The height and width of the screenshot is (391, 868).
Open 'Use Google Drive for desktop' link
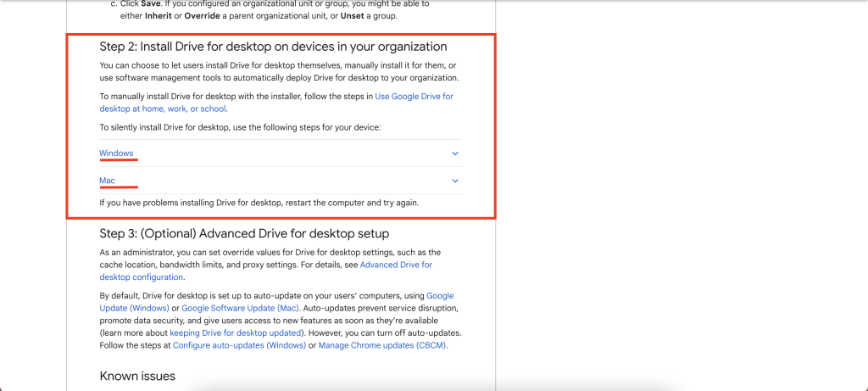[x=414, y=97]
